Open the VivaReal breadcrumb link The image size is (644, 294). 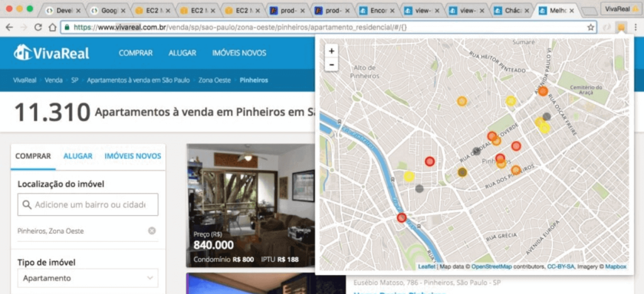25,80
